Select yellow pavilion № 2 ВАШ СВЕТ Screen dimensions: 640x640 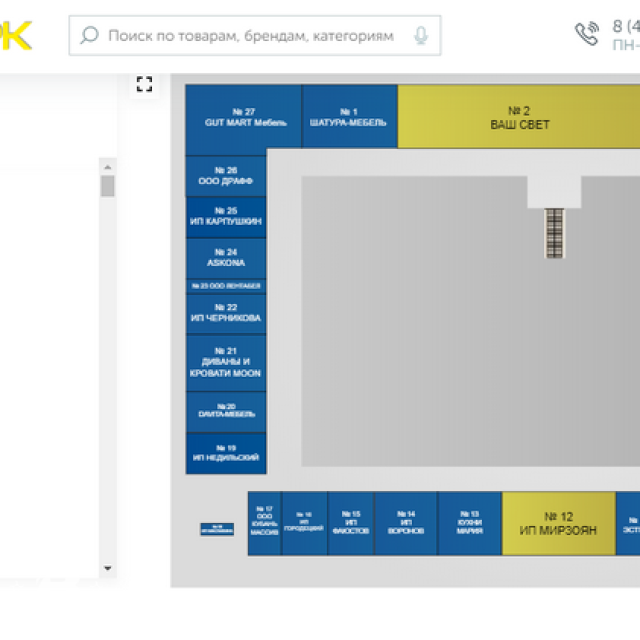click(519, 116)
